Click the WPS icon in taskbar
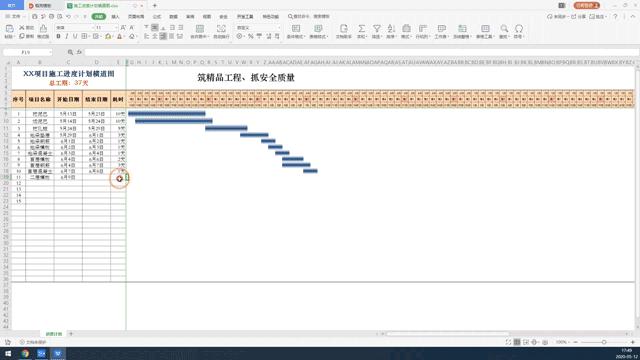This screenshot has height=360, width=640. click(58, 353)
